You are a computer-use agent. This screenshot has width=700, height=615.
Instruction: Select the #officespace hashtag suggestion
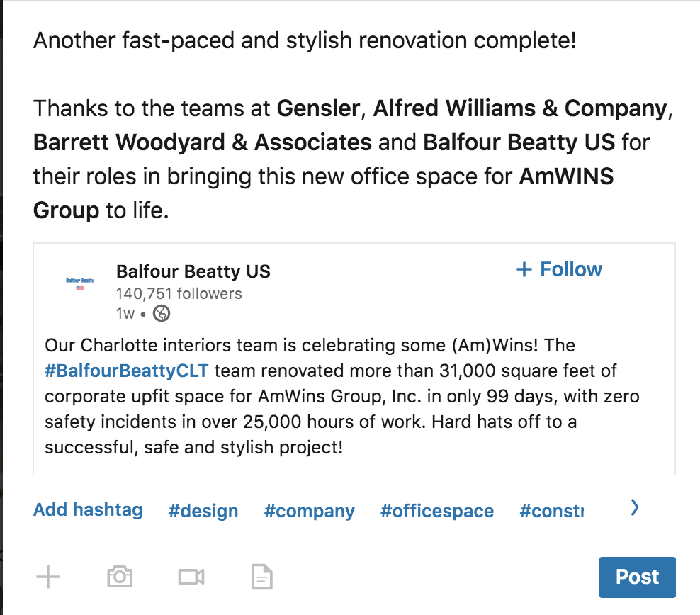436,511
